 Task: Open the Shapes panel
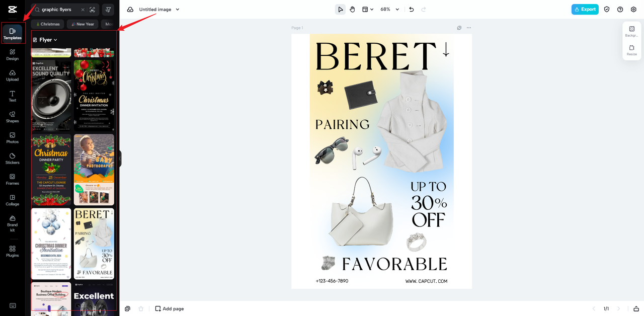13,117
